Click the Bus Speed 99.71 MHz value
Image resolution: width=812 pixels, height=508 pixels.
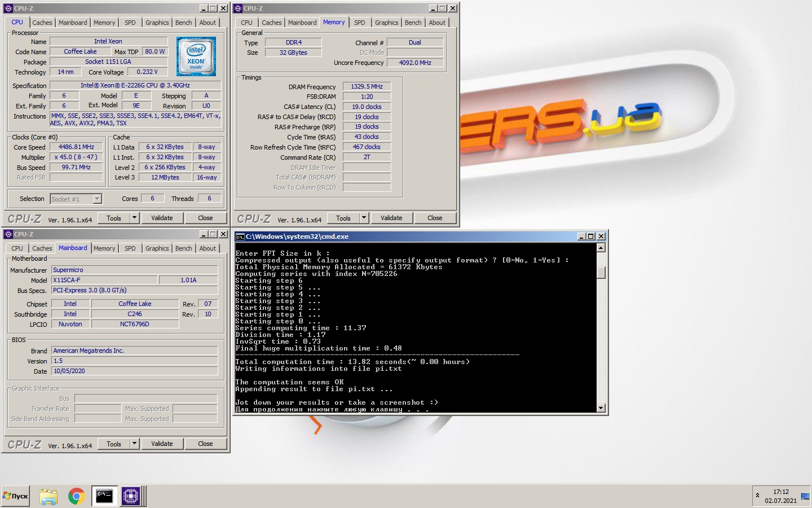click(77, 167)
